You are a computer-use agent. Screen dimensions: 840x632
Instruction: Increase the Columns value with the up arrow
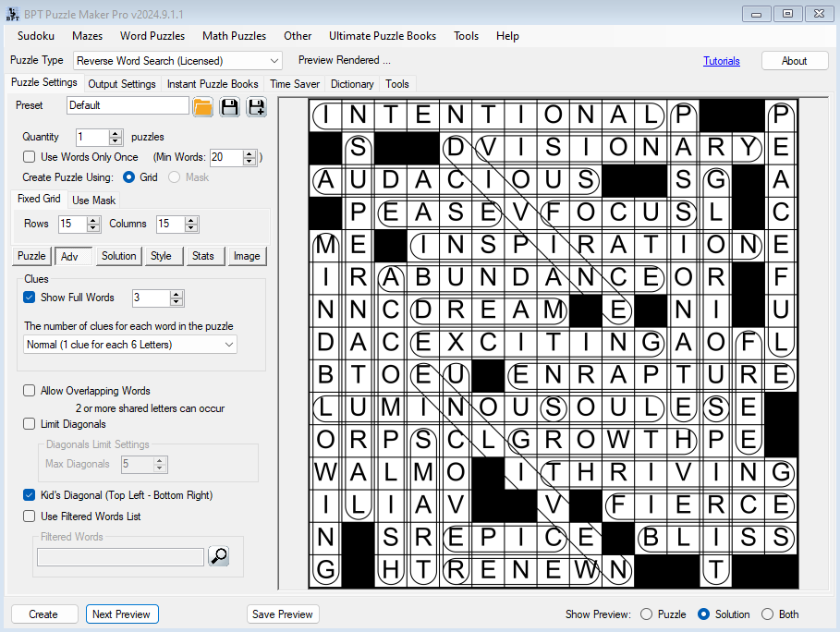click(x=191, y=220)
